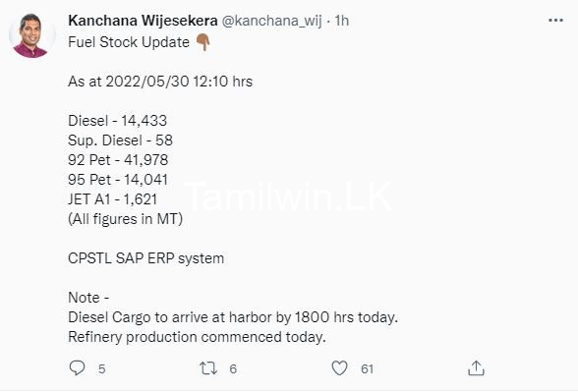Click the pointing-down hand emoji
Viewport: 578px width, 392px height.
[203, 42]
